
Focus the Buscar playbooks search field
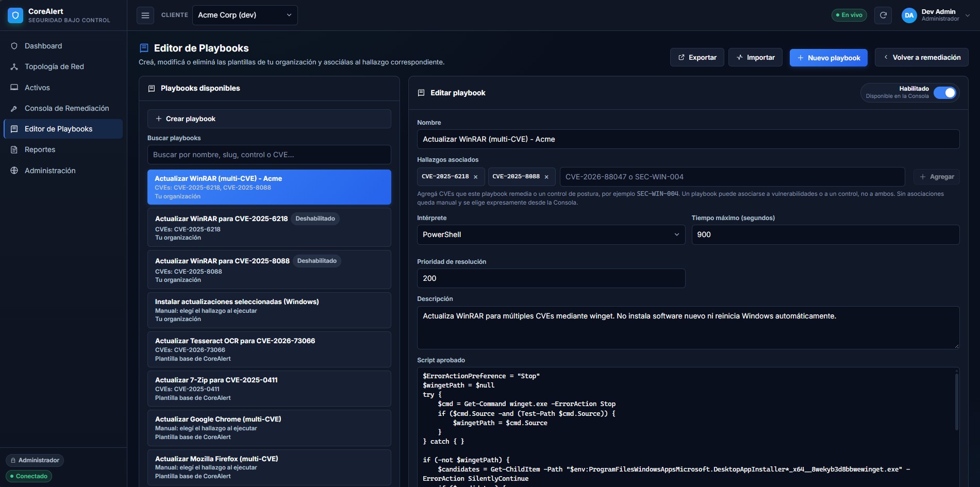pos(269,155)
